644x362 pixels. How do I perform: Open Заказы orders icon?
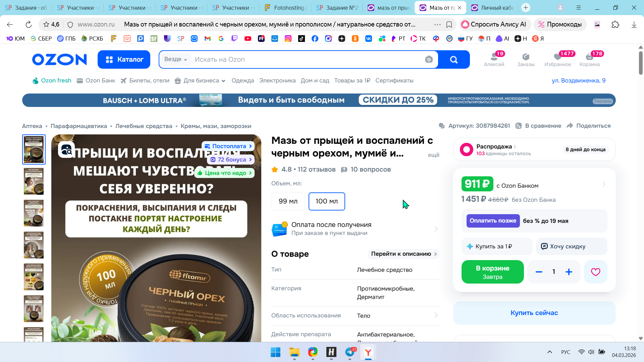click(526, 59)
